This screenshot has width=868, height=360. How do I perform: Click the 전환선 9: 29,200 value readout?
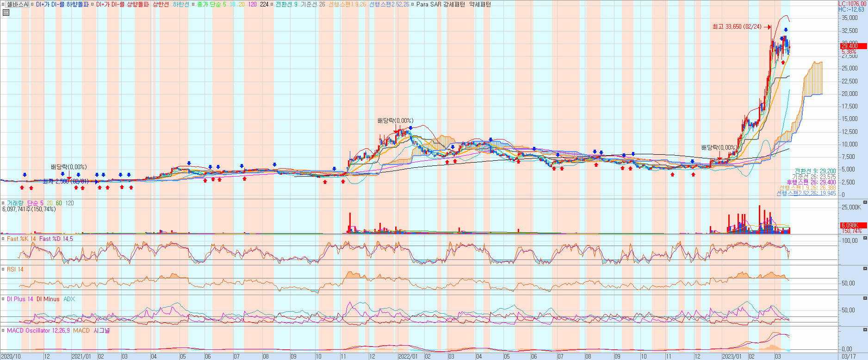coord(815,171)
